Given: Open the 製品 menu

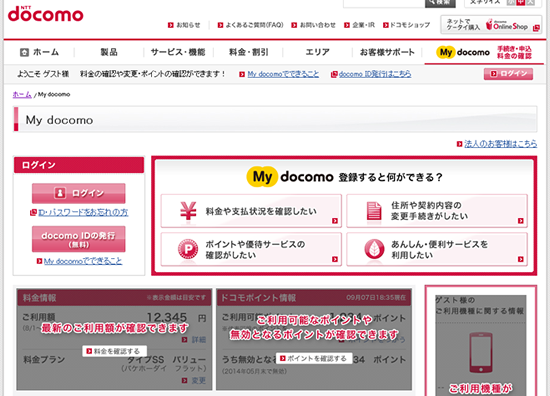Looking at the screenshot, I should [x=109, y=52].
